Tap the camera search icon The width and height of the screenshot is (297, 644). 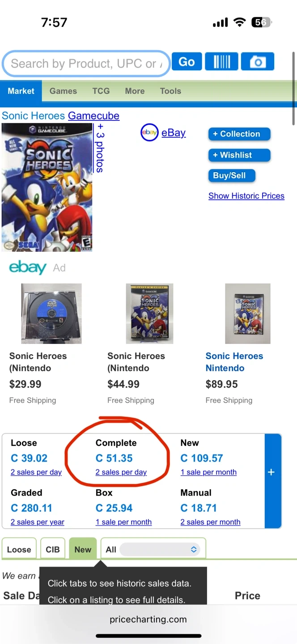click(257, 62)
